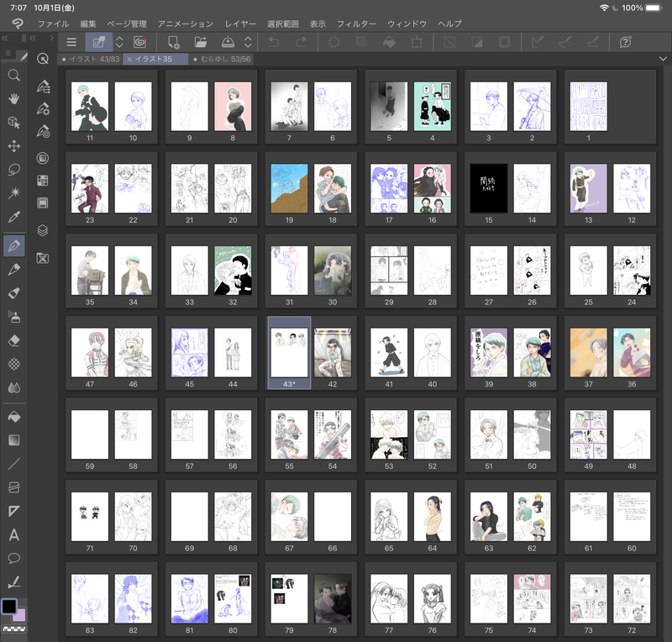This screenshot has height=642, width=672.
Task: Select the Operation object tool with cube icon
Action: click(x=13, y=123)
